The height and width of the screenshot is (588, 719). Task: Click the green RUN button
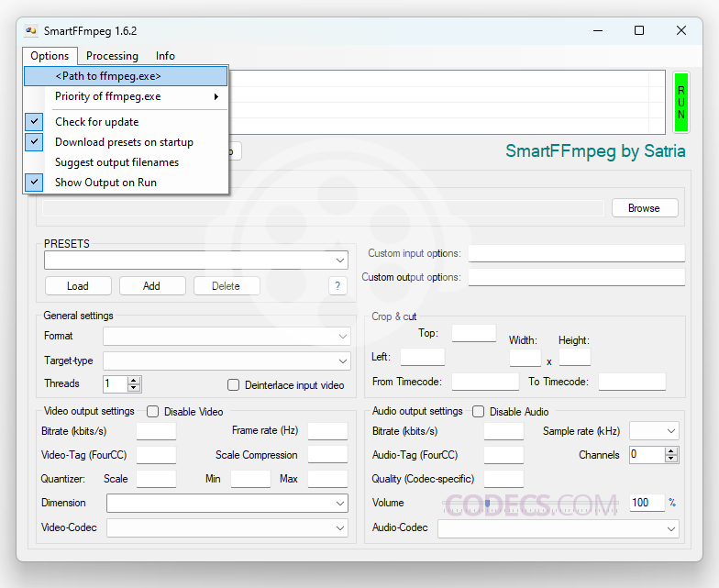click(680, 103)
